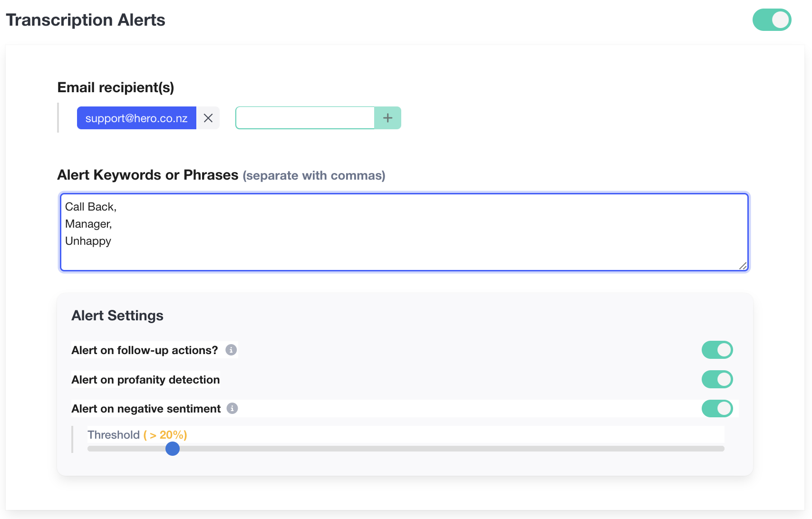Toggle off "Alert on follow-up actions?"
This screenshot has width=812, height=519.
click(717, 350)
